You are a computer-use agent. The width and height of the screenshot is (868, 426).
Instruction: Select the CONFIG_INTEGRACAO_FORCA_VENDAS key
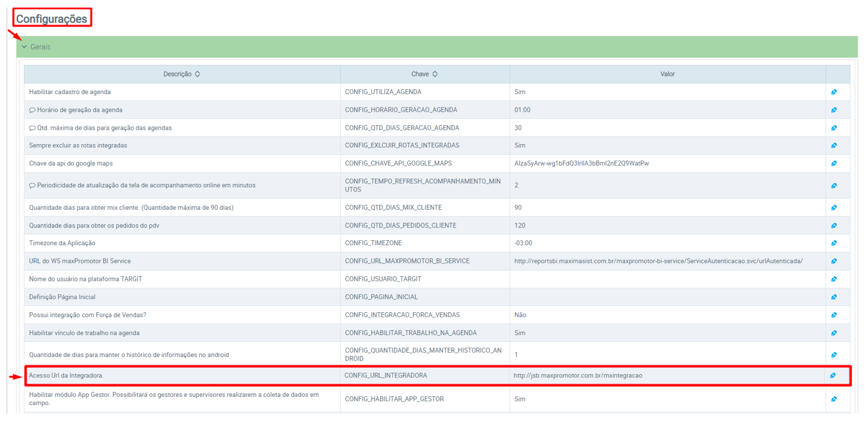402,315
